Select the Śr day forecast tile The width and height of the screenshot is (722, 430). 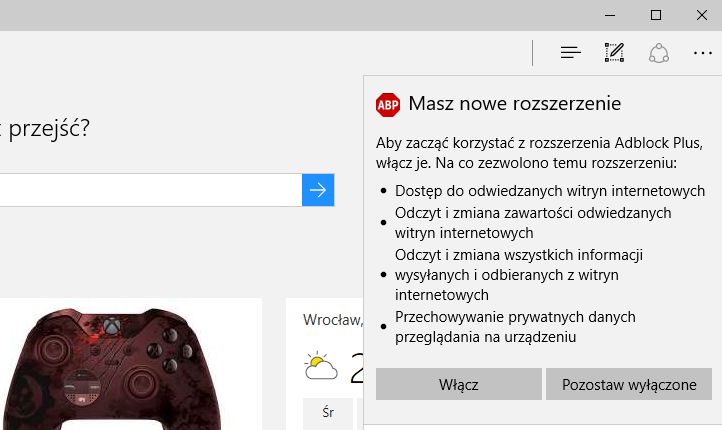point(328,413)
